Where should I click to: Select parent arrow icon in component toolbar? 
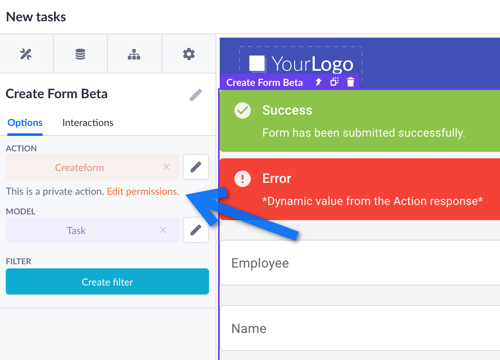[318, 82]
